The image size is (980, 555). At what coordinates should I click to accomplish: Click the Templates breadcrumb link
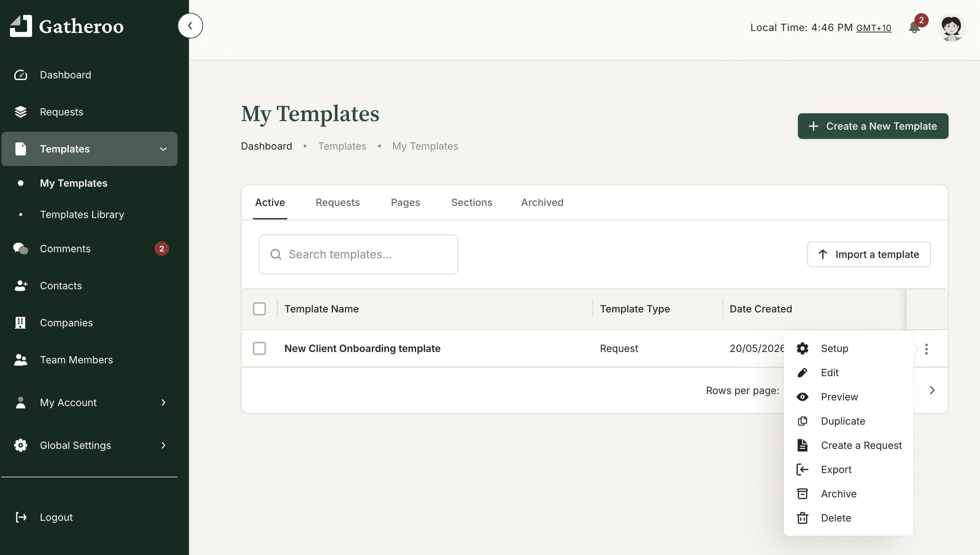342,146
